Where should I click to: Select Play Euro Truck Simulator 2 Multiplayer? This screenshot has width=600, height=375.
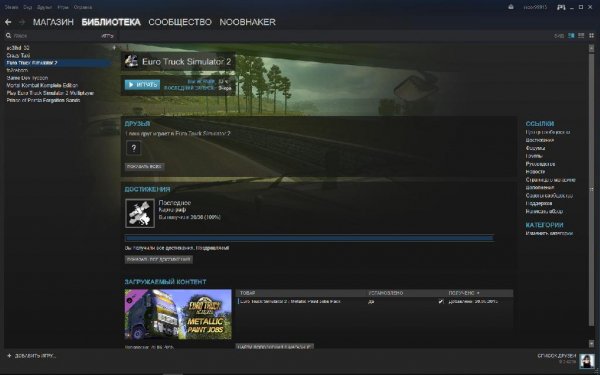[x=50, y=93]
